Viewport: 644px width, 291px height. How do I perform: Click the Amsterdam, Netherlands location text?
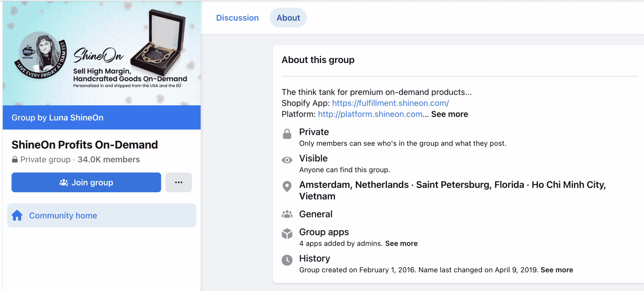[x=354, y=185]
